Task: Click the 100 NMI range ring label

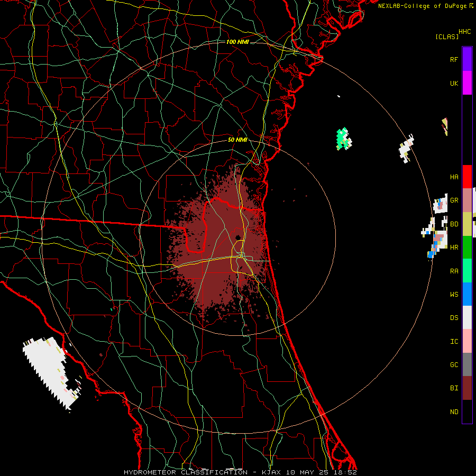Action: tap(237, 42)
